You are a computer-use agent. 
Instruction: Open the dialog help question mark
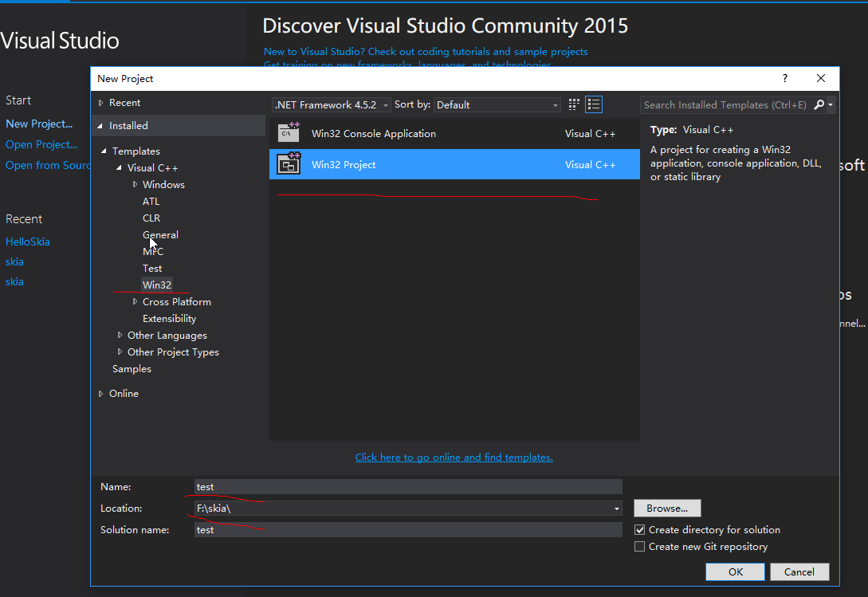coord(785,79)
